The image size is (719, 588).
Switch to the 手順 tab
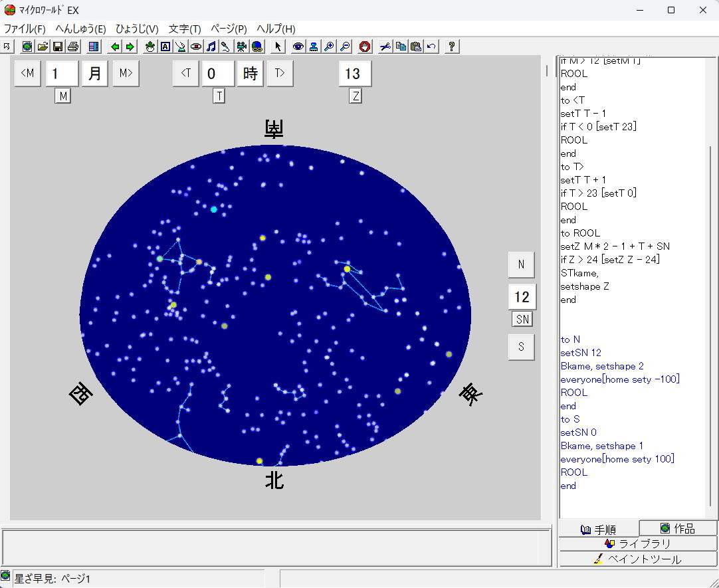tap(599, 530)
